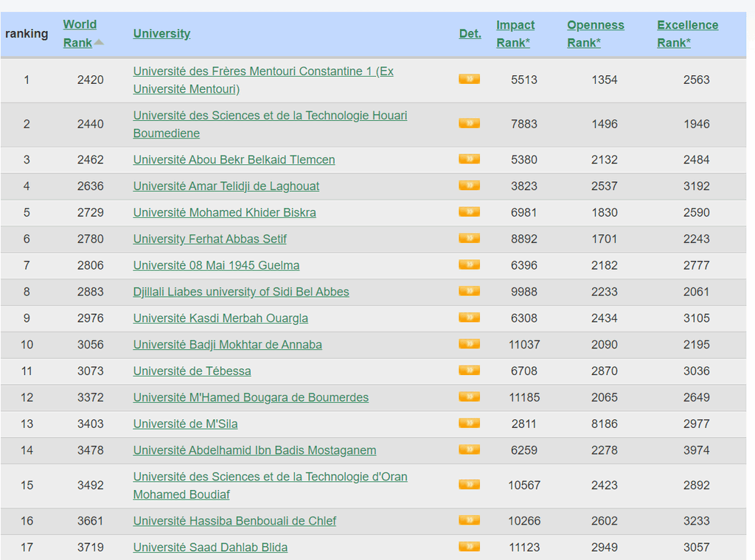Open Université Badji Mokhtar de Annaba link
The image size is (755, 560).
228,345
